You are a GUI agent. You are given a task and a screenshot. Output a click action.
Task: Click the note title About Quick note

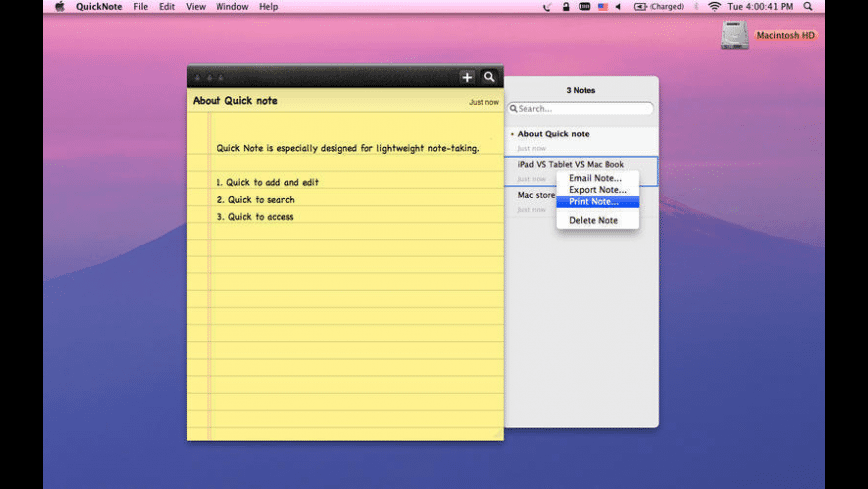click(x=234, y=100)
